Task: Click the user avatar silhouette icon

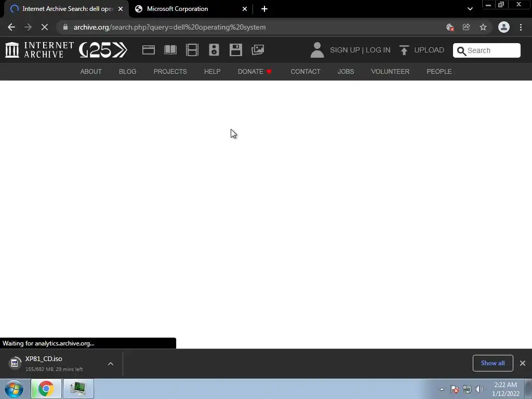Action: pyautogui.click(x=317, y=50)
